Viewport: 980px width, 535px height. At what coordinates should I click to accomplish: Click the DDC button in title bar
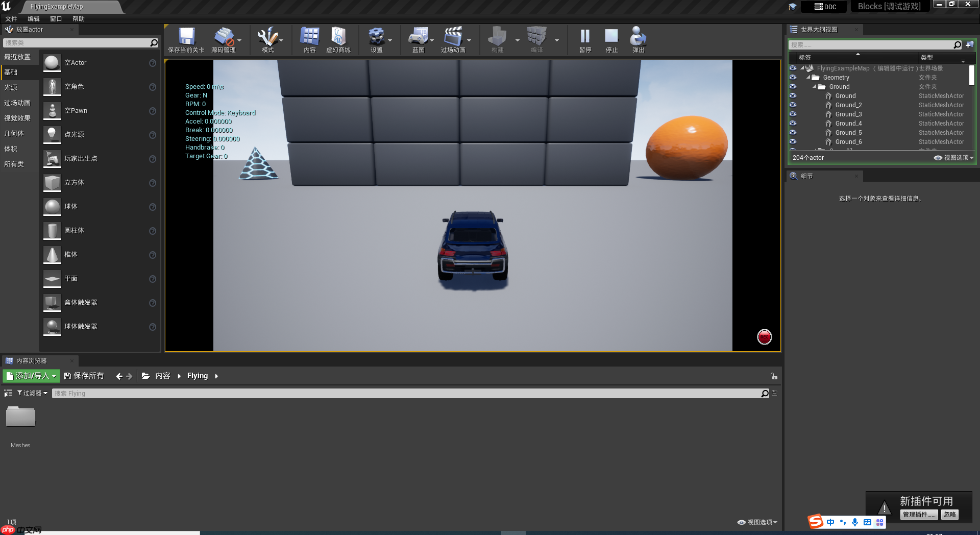click(824, 7)
